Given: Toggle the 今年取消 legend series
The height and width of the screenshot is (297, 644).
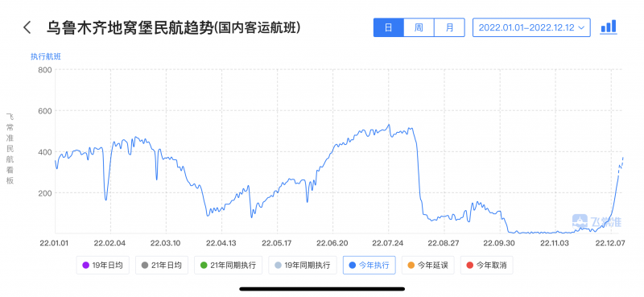Looking at the screenshot, I should pos(487,266).
